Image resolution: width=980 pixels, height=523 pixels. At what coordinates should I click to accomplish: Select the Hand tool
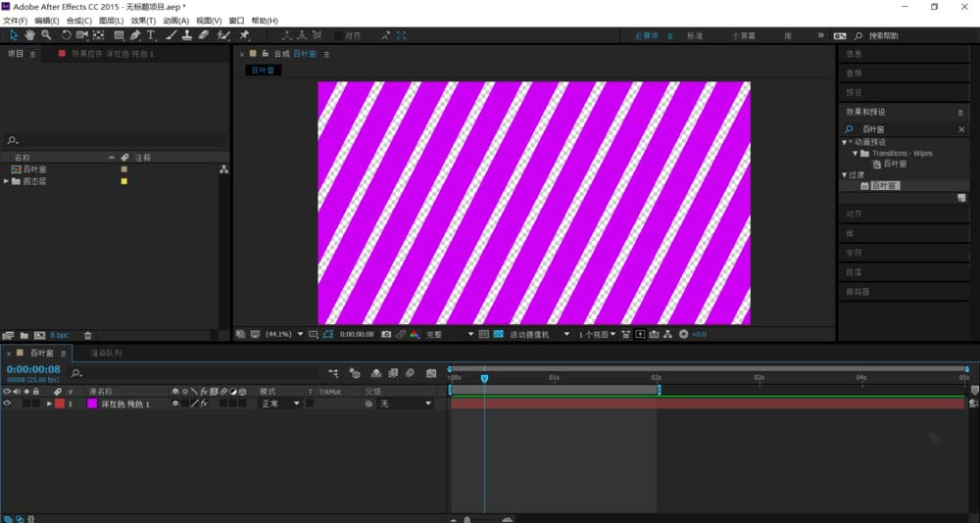(29, 35)
